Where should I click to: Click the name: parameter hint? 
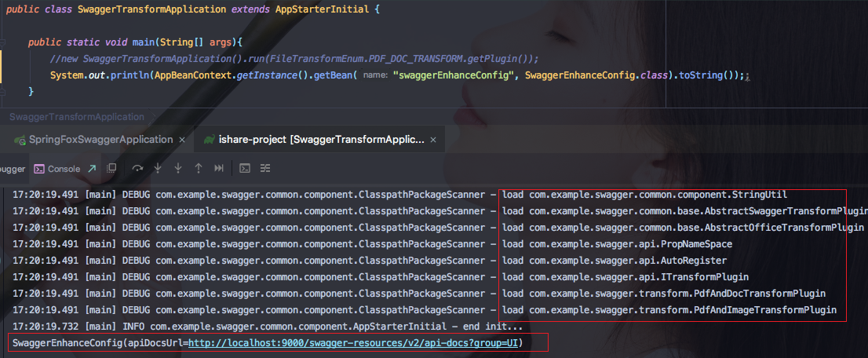[x=375, y=75]
